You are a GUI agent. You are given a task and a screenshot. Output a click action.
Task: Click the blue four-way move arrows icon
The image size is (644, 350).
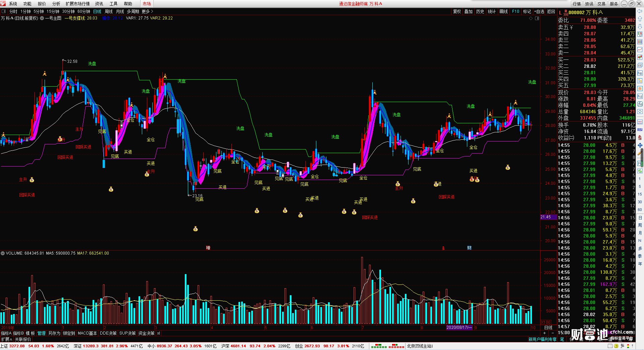pos(640,145)
